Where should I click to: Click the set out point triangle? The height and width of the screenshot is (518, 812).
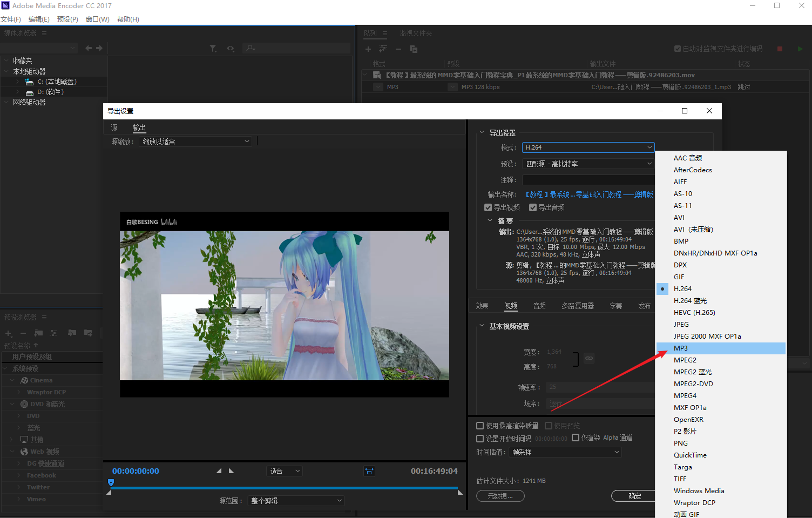[x=232, y=471]
